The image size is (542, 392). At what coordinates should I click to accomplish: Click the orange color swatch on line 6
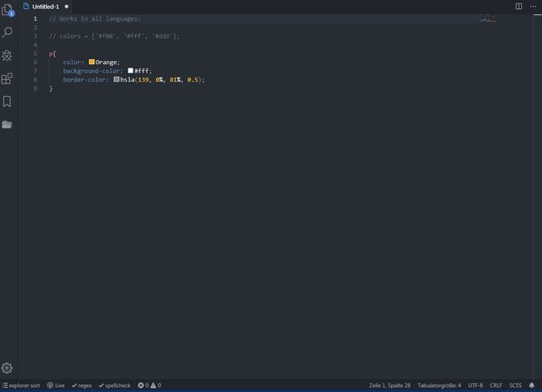pyautogui.click(x=92, y=62)
